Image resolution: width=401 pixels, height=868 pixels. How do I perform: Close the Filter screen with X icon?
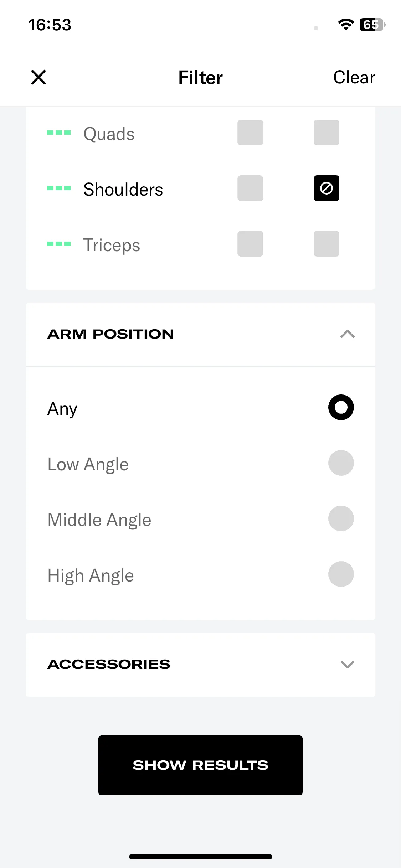[38, 77]
